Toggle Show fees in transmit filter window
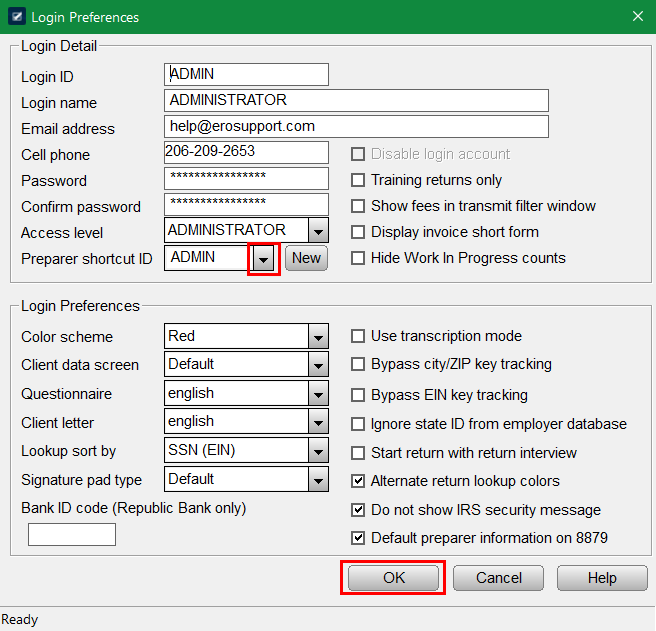656x631 pixels. [358, 207]
